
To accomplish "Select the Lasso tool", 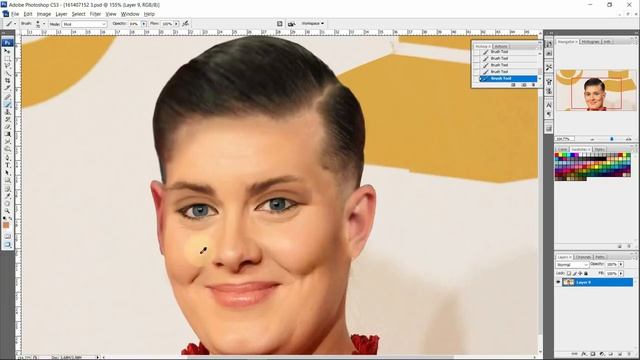I will tap(7, 66).
